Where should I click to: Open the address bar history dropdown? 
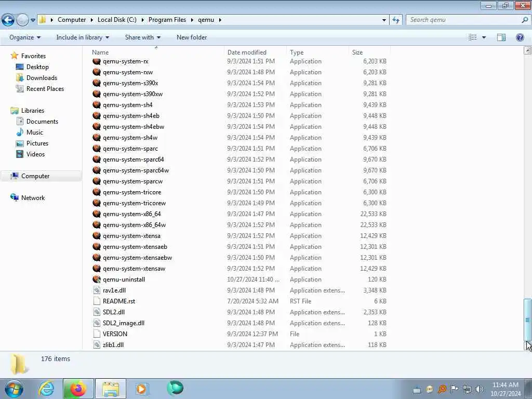tap(384, 20)
